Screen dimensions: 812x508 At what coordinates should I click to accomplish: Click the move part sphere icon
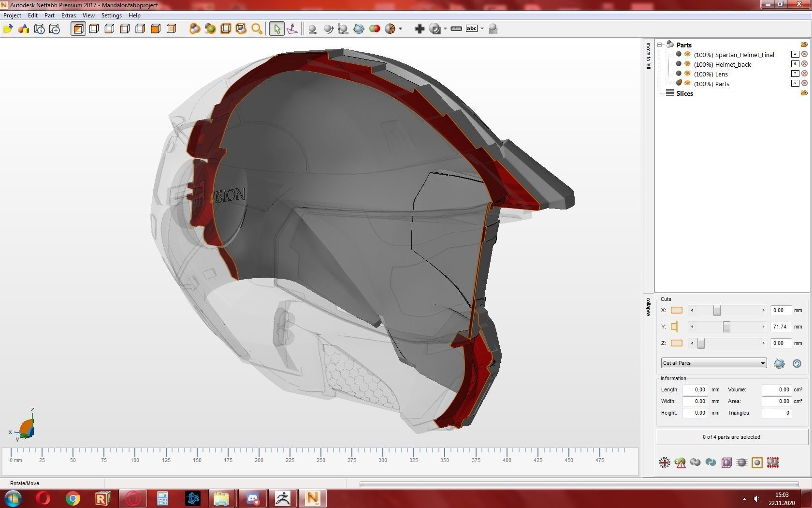point(313,29)
